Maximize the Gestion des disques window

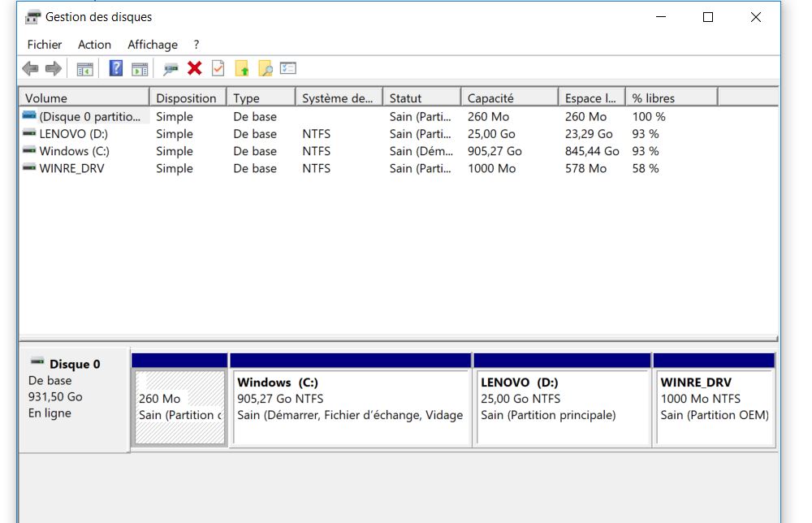click(x=708, y=17)
